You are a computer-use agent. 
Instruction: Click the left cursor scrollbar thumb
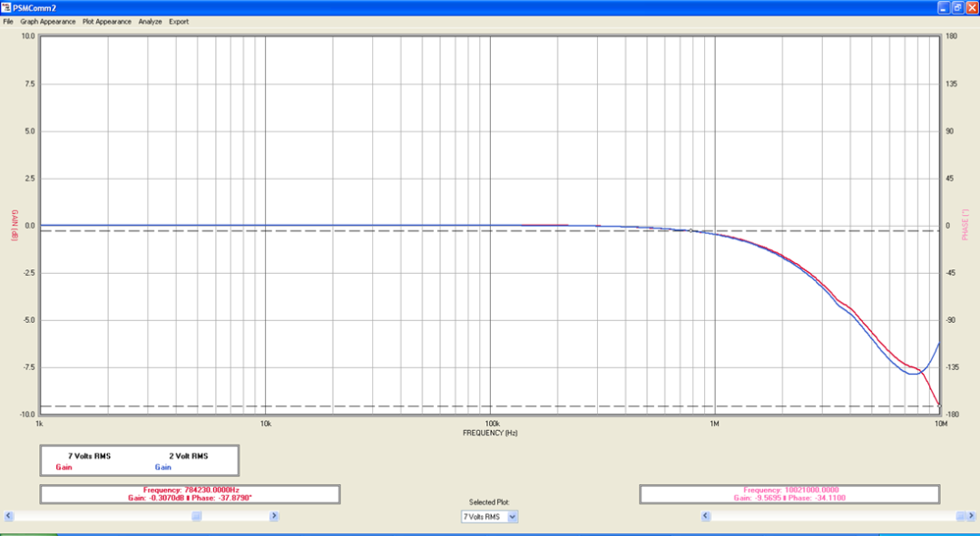tap(196, 516)
